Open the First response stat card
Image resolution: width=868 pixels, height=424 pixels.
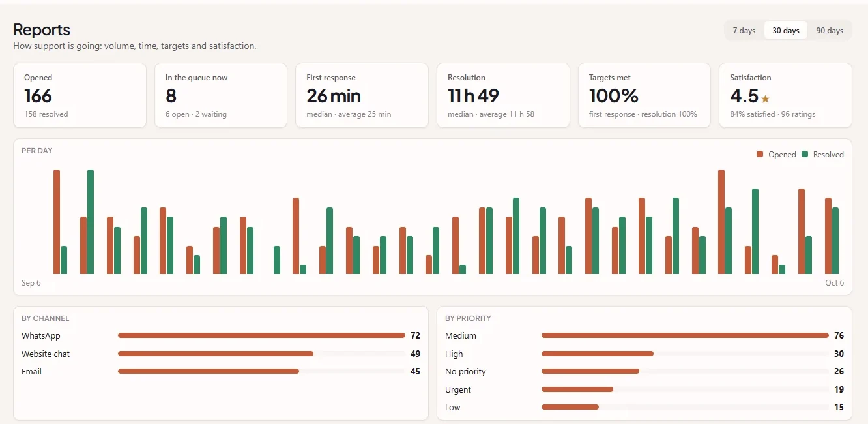tap(362, 95)
